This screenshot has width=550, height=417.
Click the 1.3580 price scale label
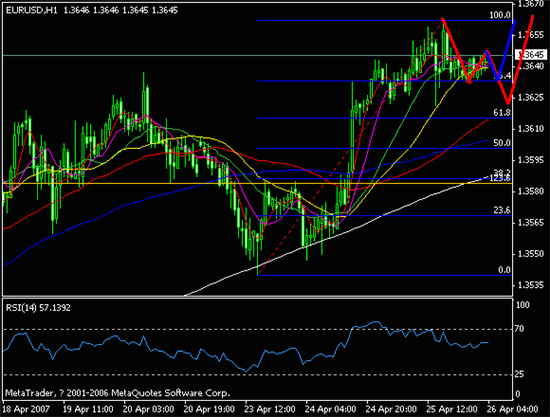(531, 191)
